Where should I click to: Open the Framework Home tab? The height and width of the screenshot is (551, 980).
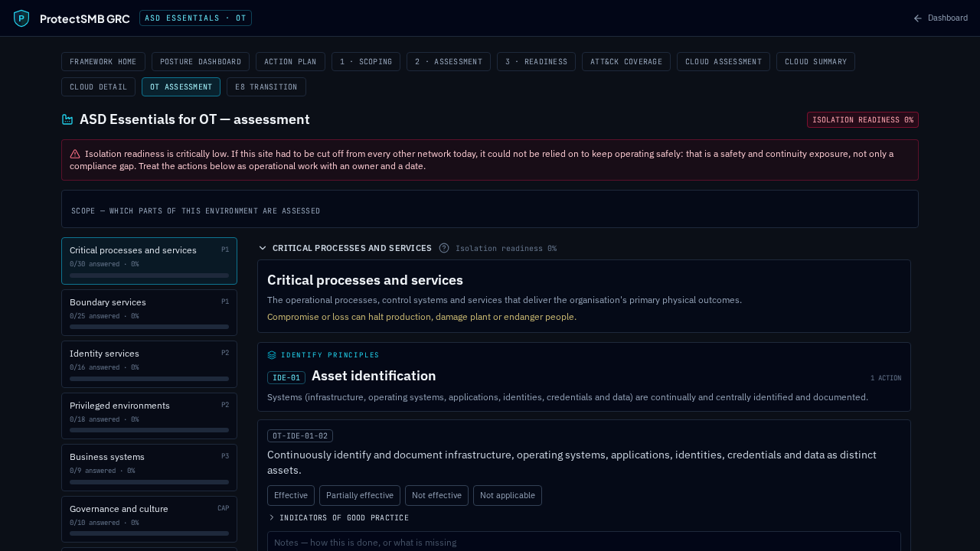coord(103,62)
